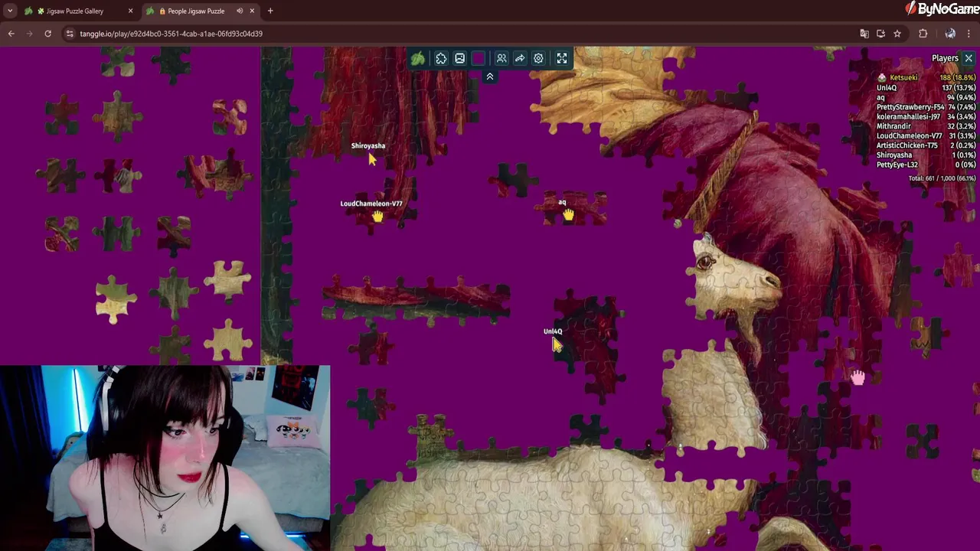Mute the People Jigsaw Puzzle tab audio
Viewport: 980px width, 551px height.
point(240,11)
